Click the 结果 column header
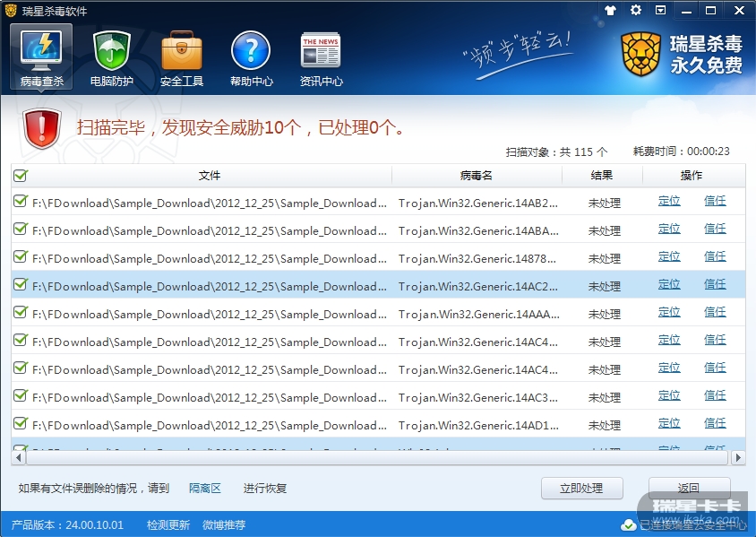This screenshot has width=756, height=537. 602,176
